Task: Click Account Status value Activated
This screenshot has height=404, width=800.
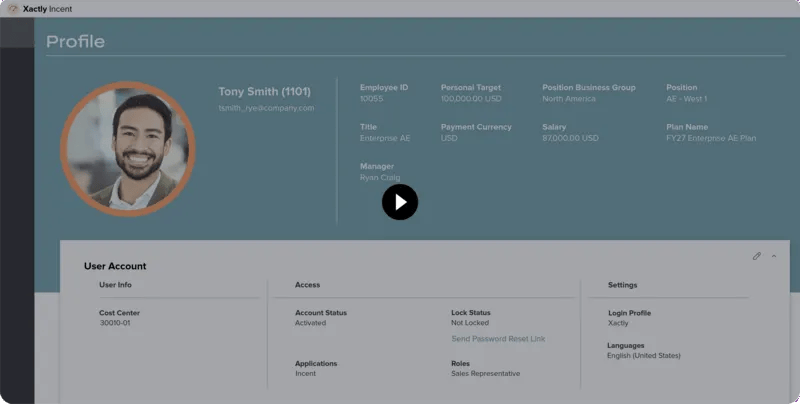Action: [310, 323]
